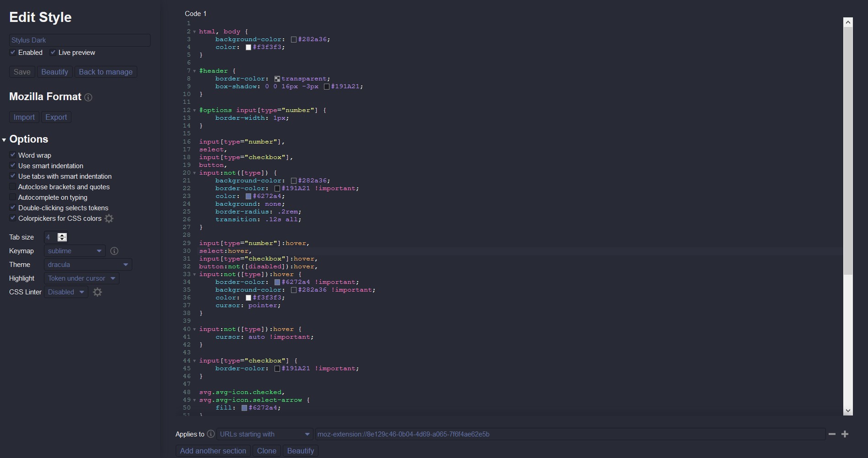
Task: Open the Keymap dropdown showing sublime
Action: (x=75, y=251)
